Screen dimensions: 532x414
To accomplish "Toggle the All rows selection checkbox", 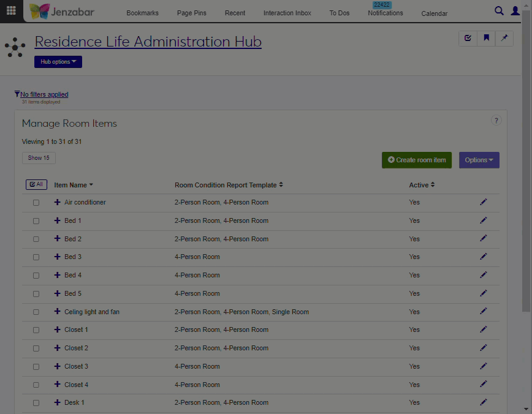I will coord(36,184).
